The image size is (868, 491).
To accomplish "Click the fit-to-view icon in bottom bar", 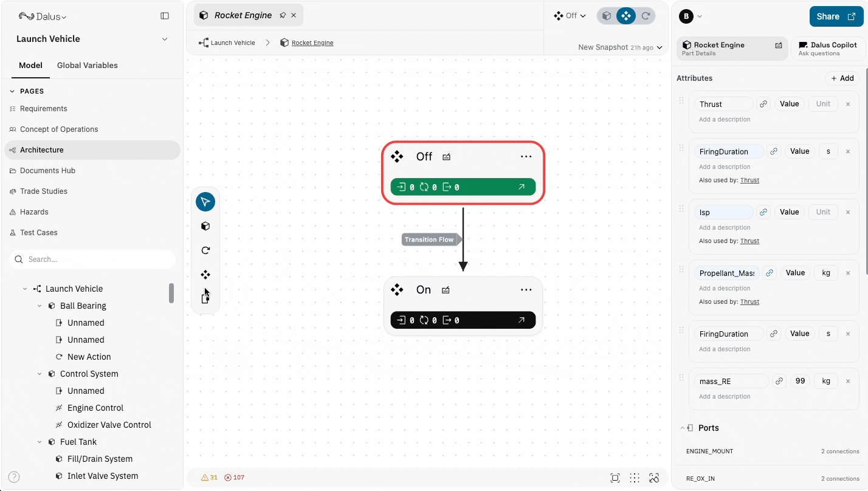I will [615, 478].
